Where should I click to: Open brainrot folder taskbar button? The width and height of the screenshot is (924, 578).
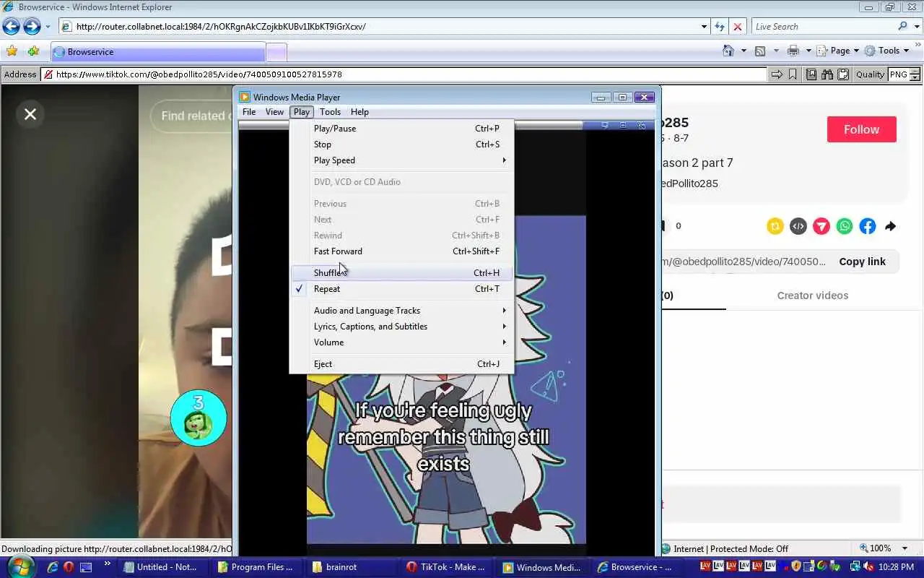[x=352, y=567]
